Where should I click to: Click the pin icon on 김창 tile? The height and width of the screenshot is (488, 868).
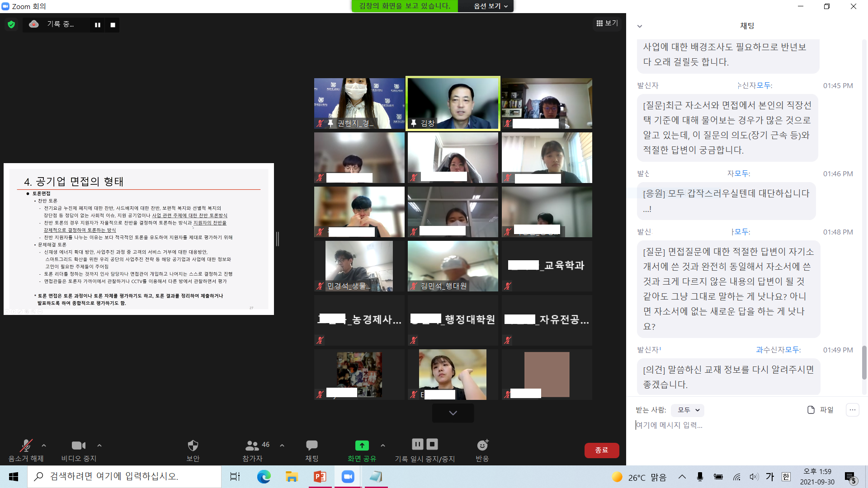[x=413, y=123]
